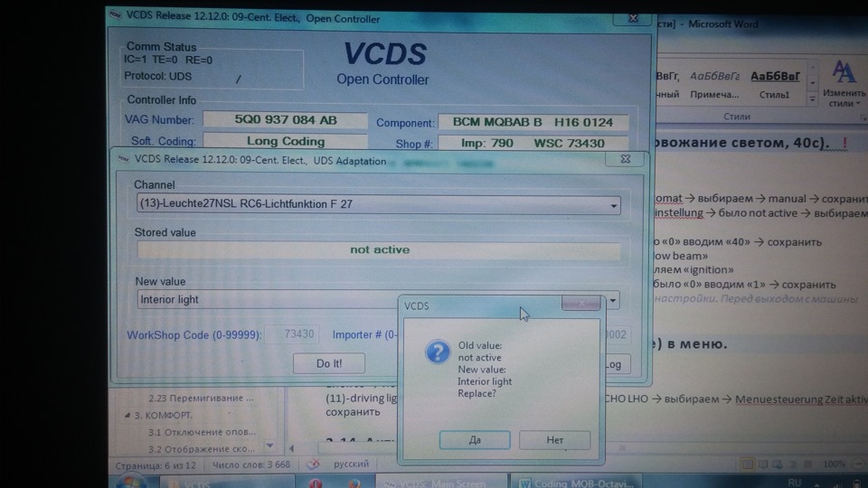Click the Stored value 'not active' field
The image size is (868, 488).
point(379,250)
